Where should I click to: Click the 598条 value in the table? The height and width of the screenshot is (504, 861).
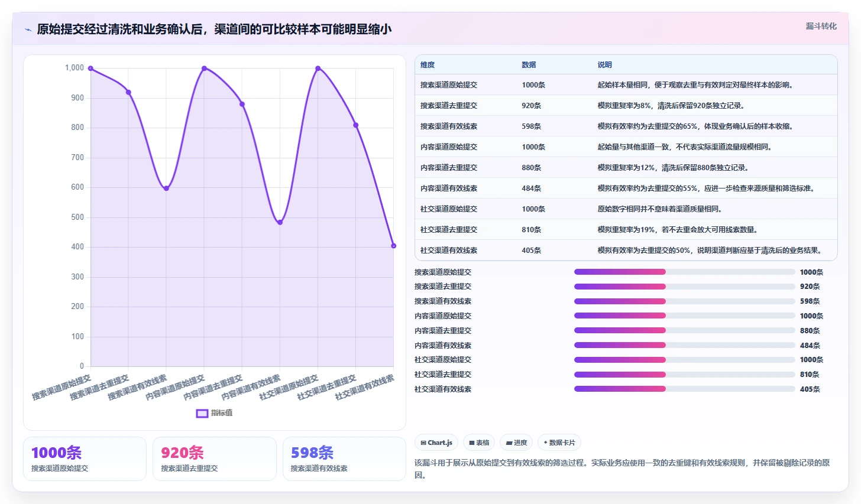pos(531,126)
